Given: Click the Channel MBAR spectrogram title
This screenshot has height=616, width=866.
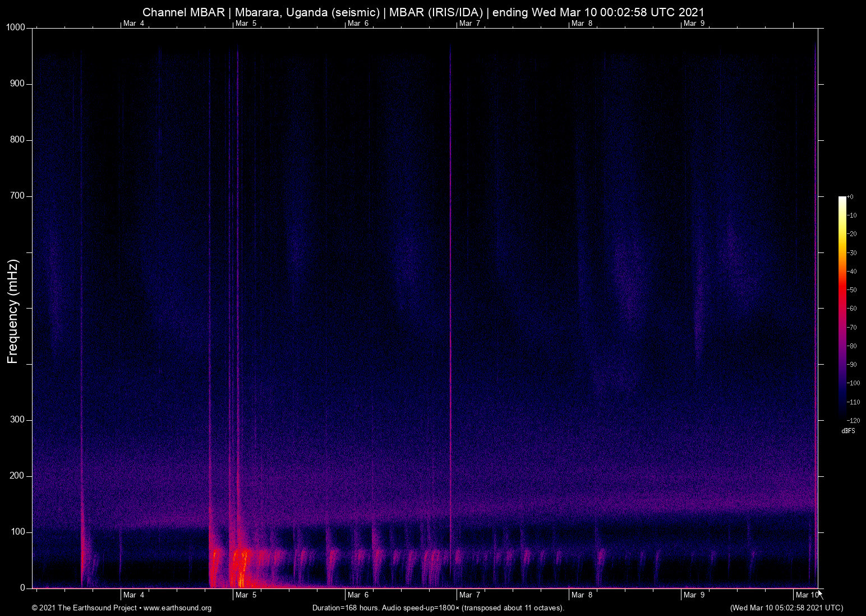Looking at the screenshot, I should pyautogui.click(x=423, y=12).
